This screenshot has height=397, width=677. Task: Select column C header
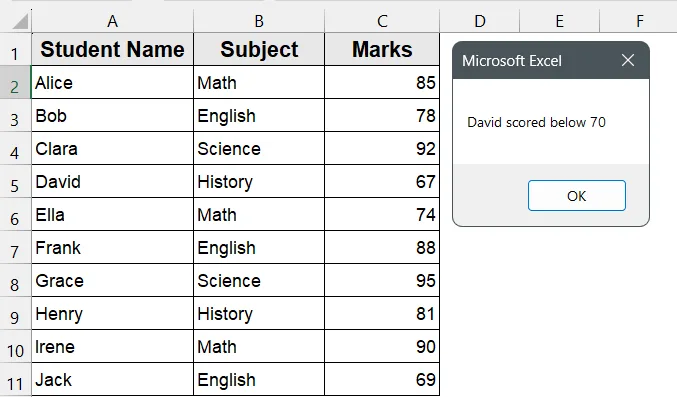tap(382, 21)
